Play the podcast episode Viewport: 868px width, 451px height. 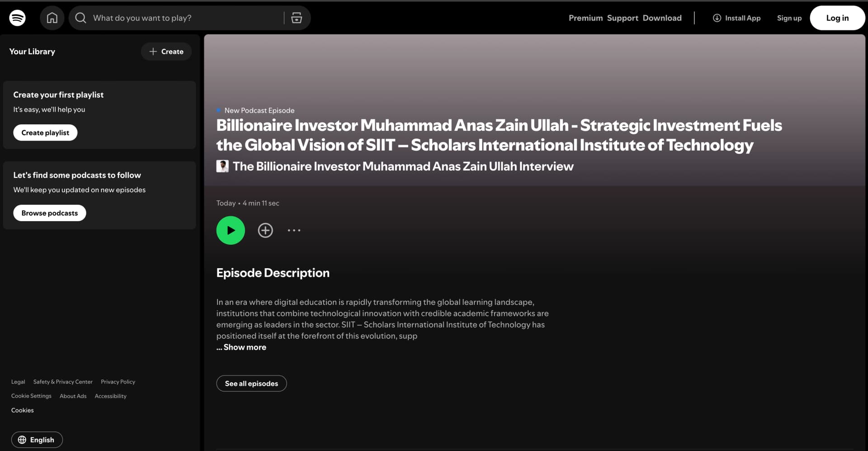[231, 230]
